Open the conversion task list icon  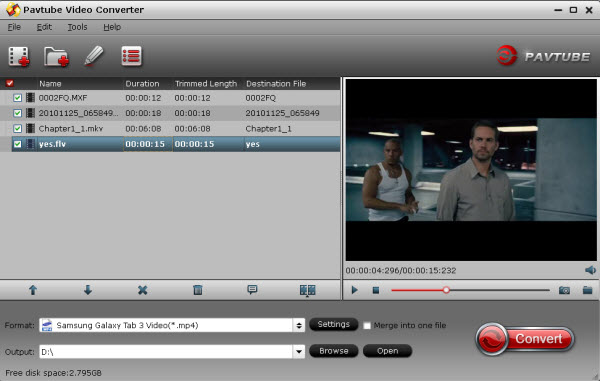pyautogui.click(x=131, y=56)
